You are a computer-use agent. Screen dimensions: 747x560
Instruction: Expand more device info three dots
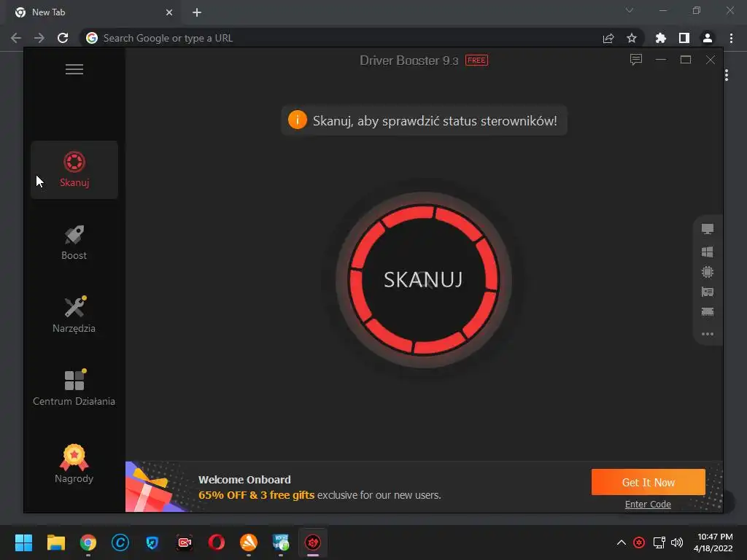(708, 334)
